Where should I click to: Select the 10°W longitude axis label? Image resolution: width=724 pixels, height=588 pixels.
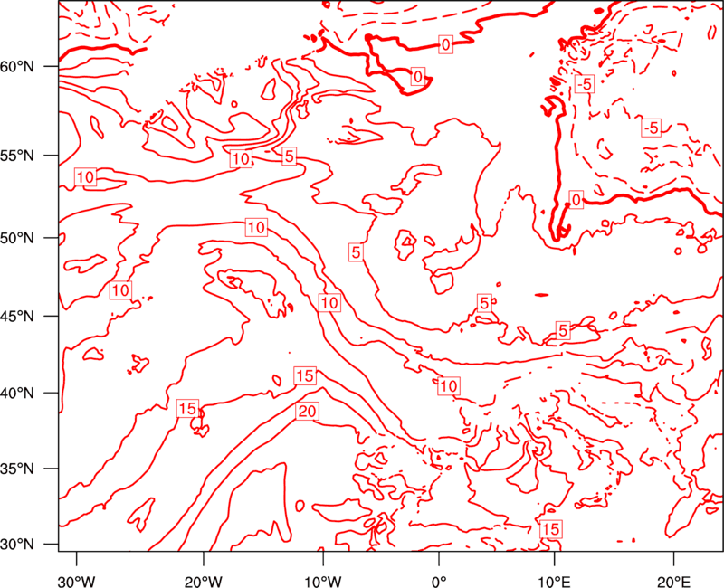322,582
